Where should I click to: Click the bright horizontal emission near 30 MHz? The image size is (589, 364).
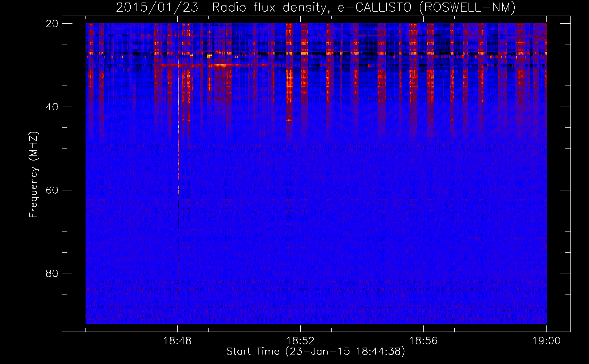[215, 65]
